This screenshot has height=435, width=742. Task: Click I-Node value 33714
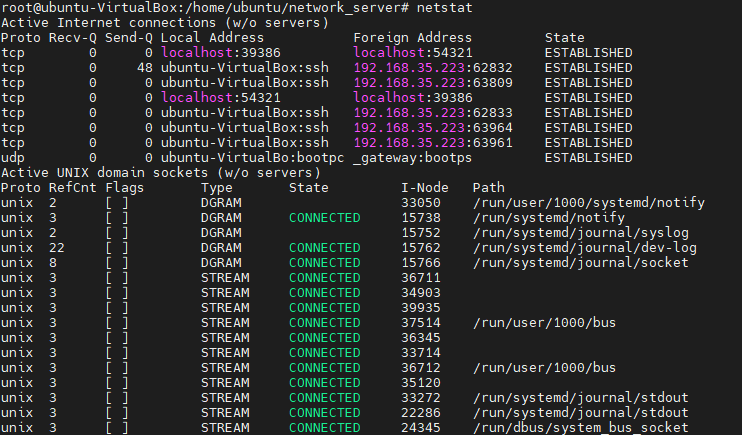click(421, 353)
